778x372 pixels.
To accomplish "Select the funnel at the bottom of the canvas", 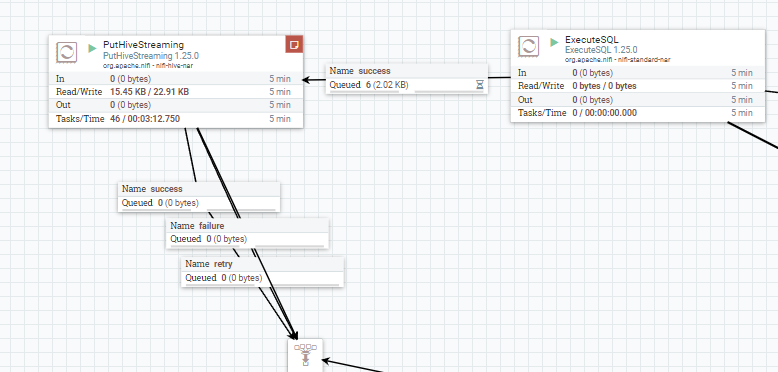I will tap(306, 355).
